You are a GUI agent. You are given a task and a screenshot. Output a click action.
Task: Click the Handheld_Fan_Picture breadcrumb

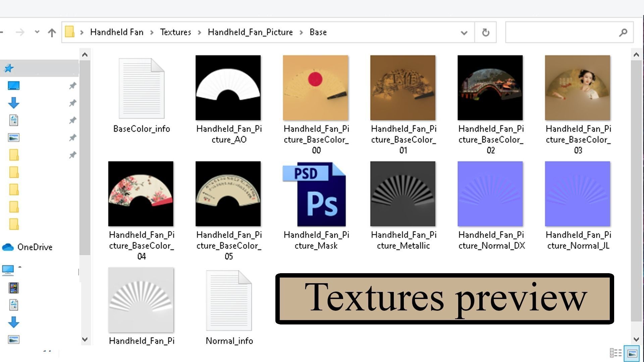[250, 32]
